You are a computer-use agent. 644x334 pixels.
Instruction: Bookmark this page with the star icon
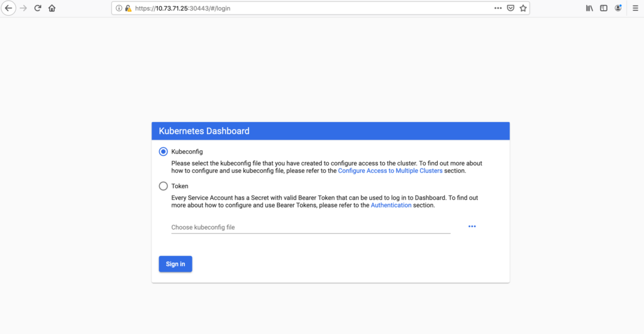523,8
